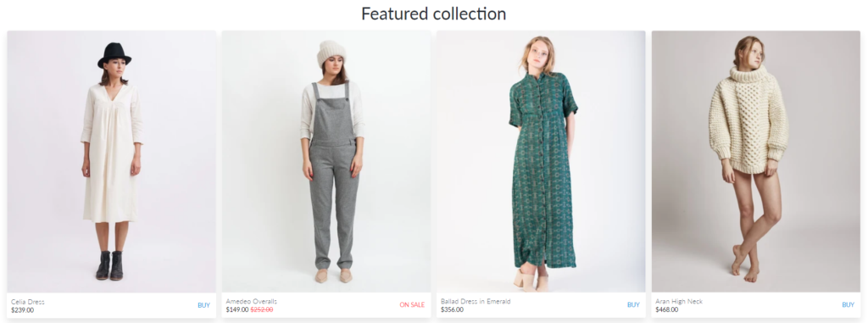Click BUY for Ballad Dress in Emerald
Image resolution: width=868 pixels, height=323 pixels.
coord(633,304)
